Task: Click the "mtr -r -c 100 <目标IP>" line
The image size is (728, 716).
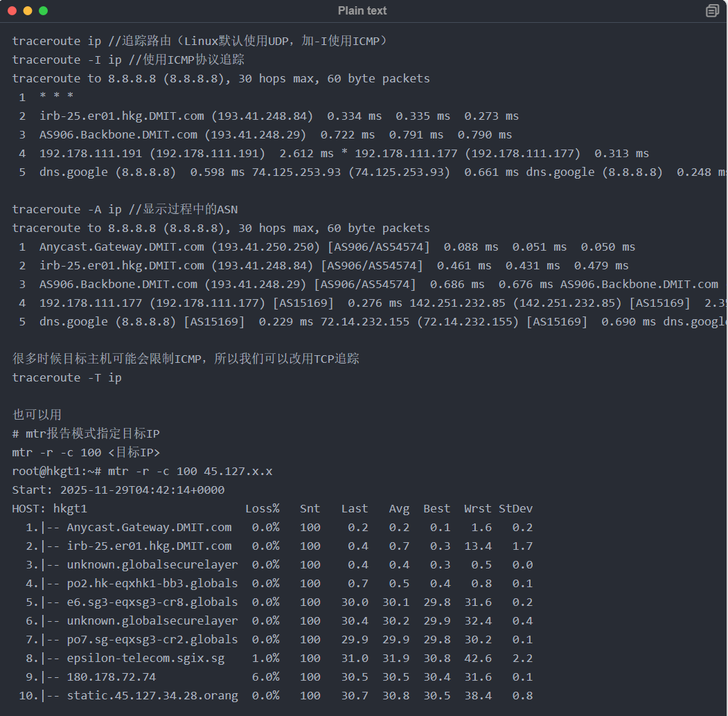Action: pos(86,452)
